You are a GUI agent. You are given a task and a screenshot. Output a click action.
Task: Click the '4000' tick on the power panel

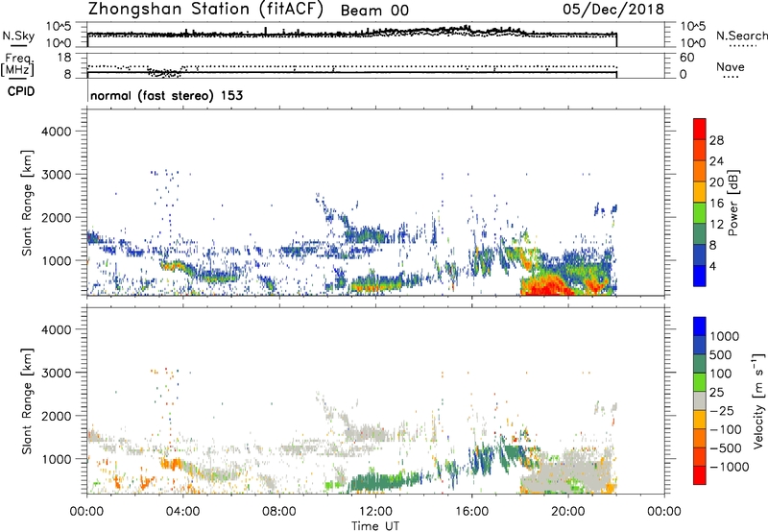coord(56,132)
